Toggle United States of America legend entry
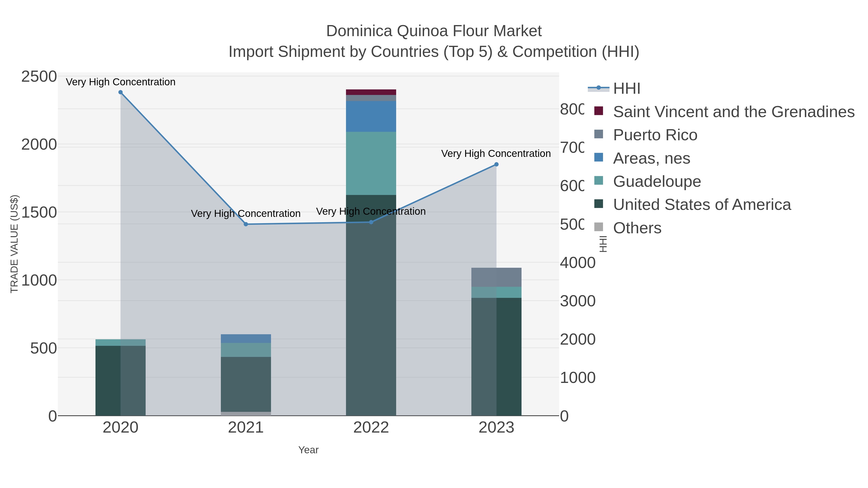The width and height of the screenshot is (868, 488). point(689,205)
